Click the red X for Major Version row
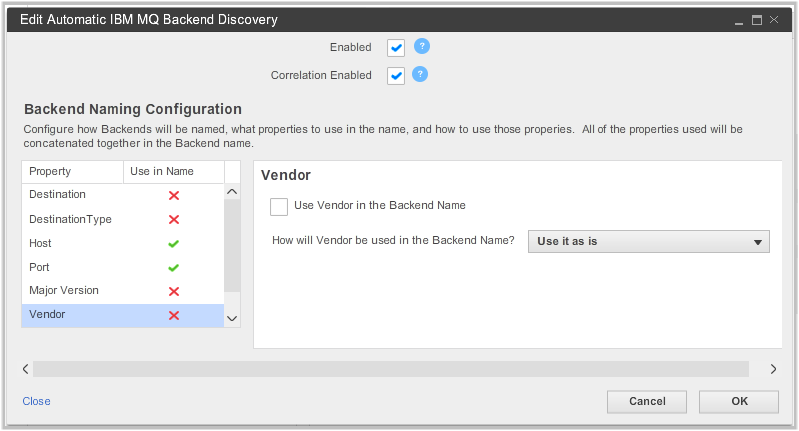Image resolution: width=799 pixels, height=431 pixels. [174, 291]
